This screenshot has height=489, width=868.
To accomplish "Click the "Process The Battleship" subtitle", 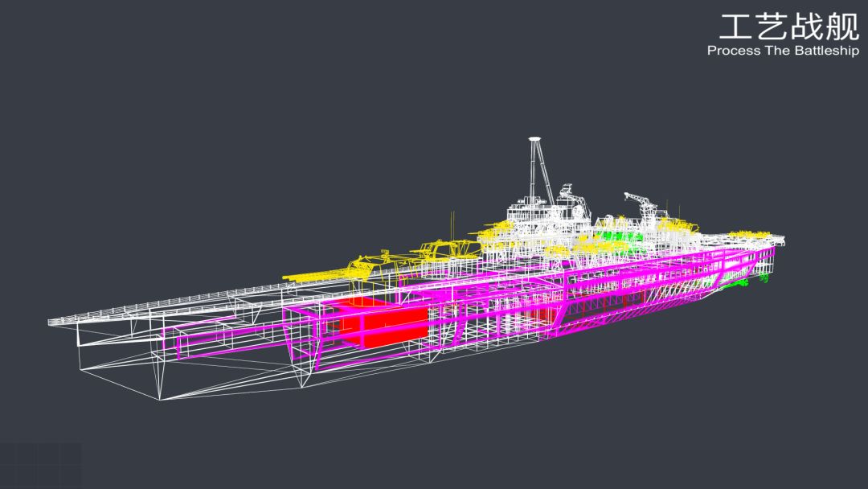I will pos(783,51).
